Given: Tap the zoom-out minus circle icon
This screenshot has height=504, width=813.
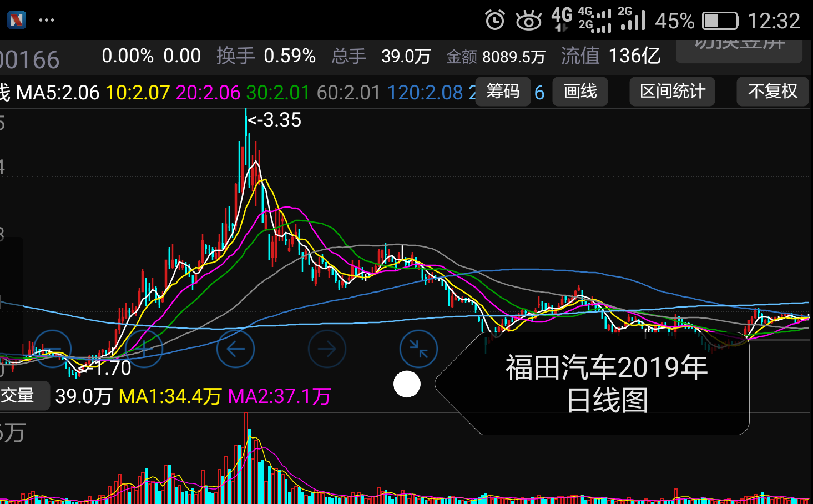Looking at the screenshot, I should click(52, 349).
